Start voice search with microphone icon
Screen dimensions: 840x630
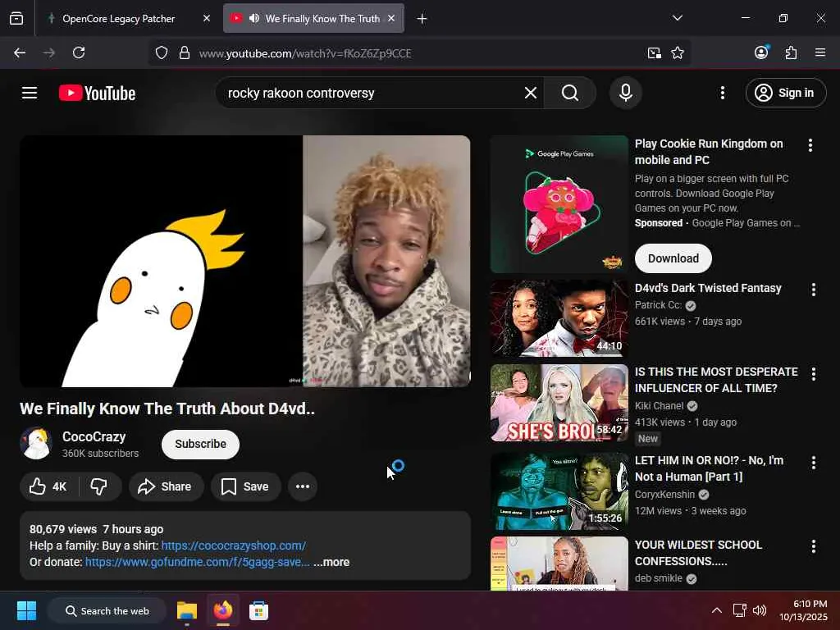coord(625,93)
